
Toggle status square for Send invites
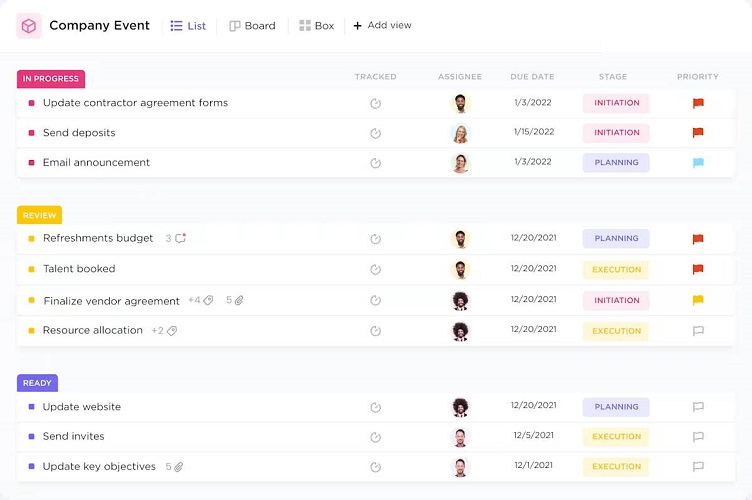click(32, 436)
